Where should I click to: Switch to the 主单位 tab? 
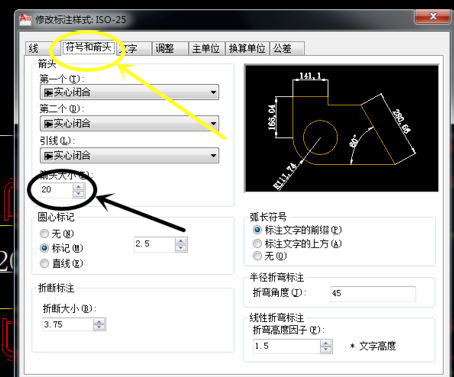(x=206, y=49)
